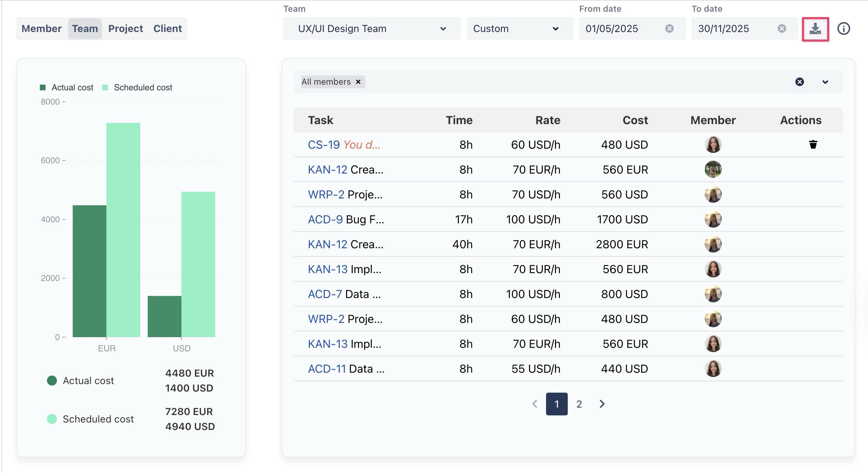
Task: Click the download report icon
Action: (x=815, y=29)
